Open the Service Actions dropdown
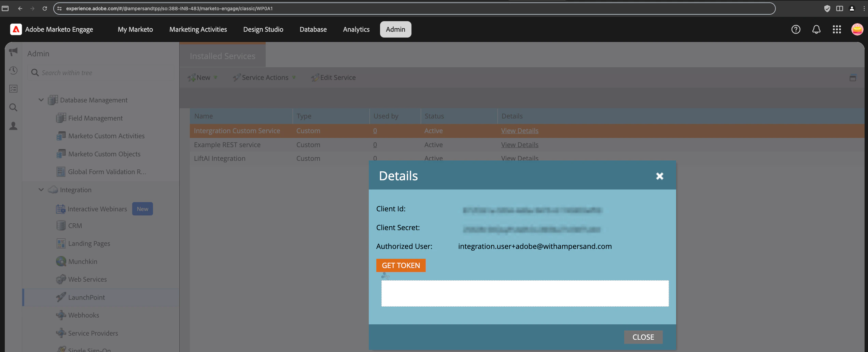Image resolution: width=868 pixels, height=352 pixels. coord(264,78)
